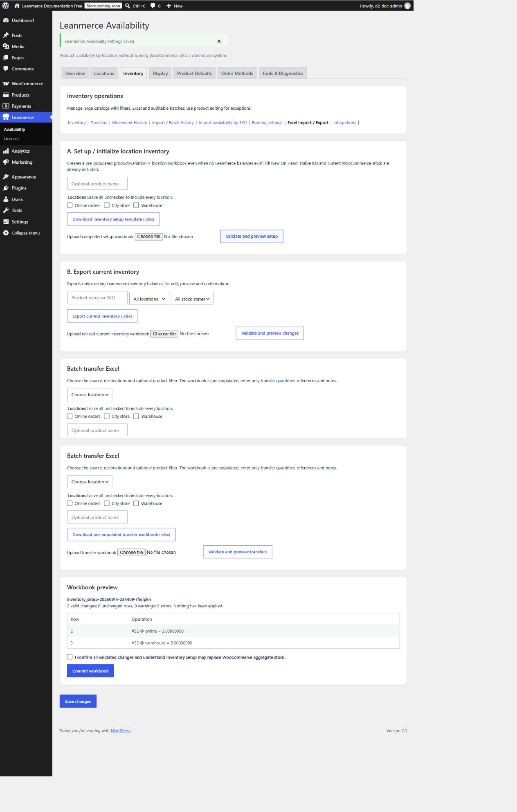The image size is (517, 812).
Task: Click the Save changes button
Action: pos(78,701)
